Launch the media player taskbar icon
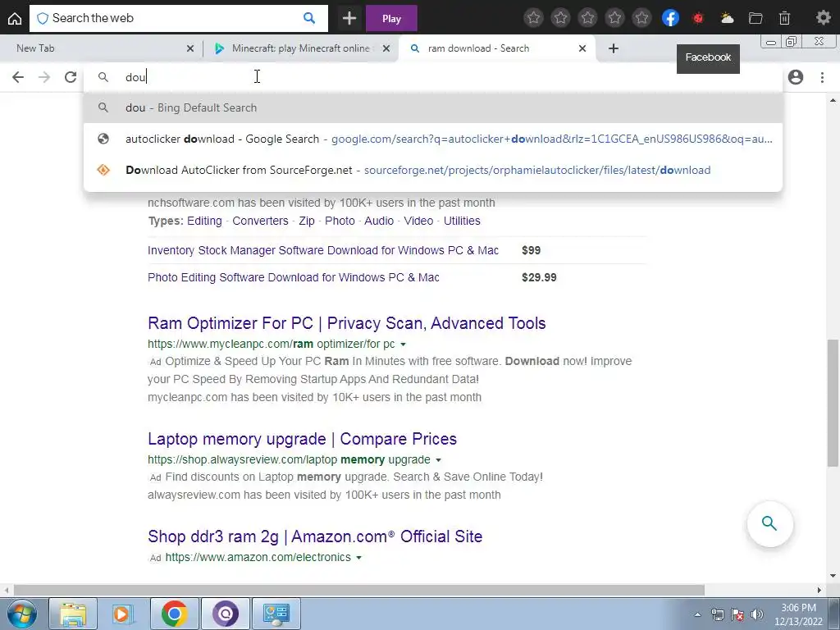 123,614
